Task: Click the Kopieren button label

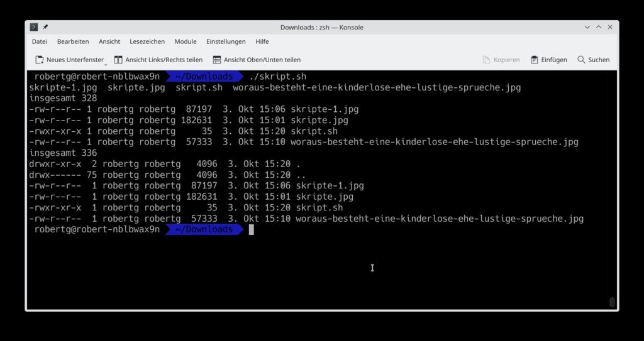Action: (506, 60)
